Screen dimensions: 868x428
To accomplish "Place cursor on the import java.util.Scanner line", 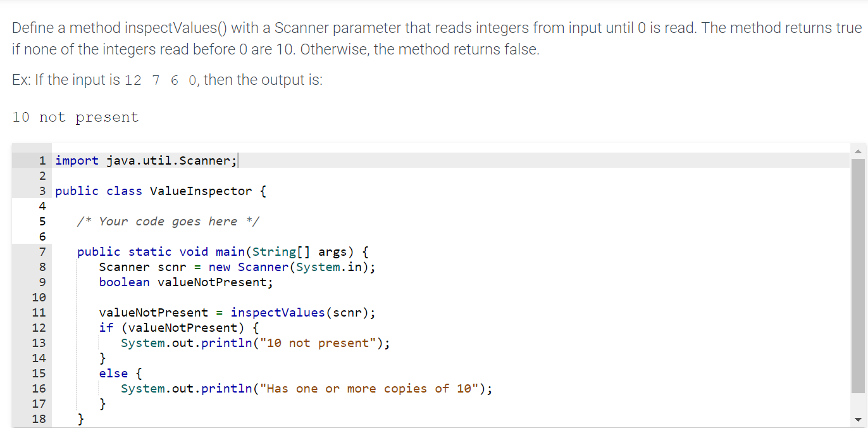I will tap(145, 160).
